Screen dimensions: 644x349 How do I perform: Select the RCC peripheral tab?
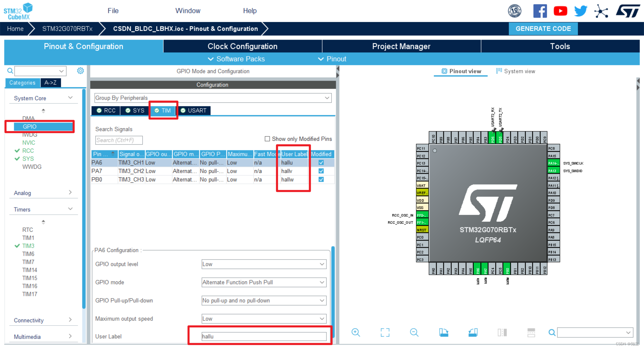[x=106, y=111]
